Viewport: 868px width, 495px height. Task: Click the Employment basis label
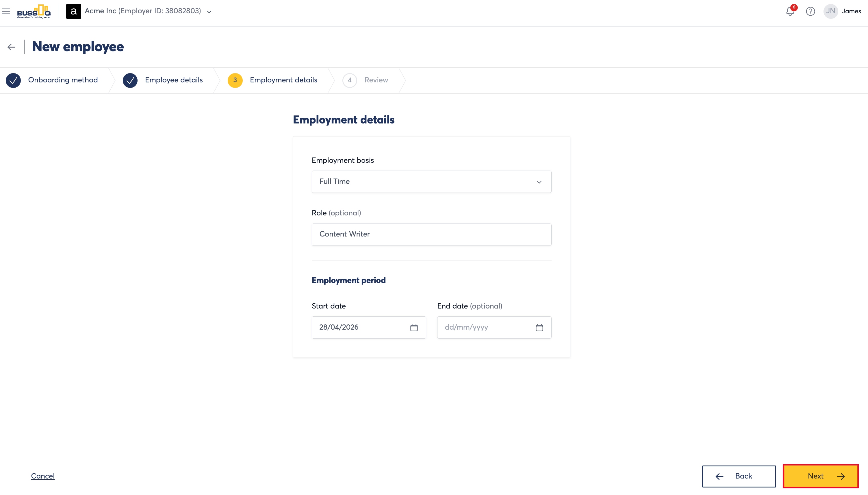[342, 160]
